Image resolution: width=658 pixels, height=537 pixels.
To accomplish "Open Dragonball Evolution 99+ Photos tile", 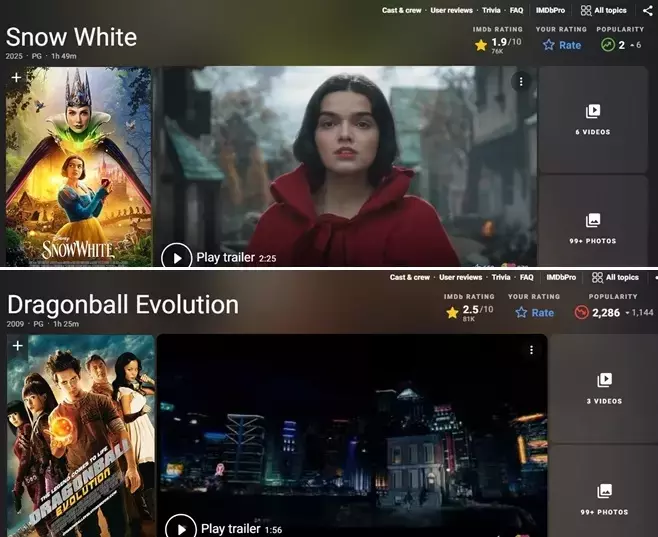I will 604,491.
